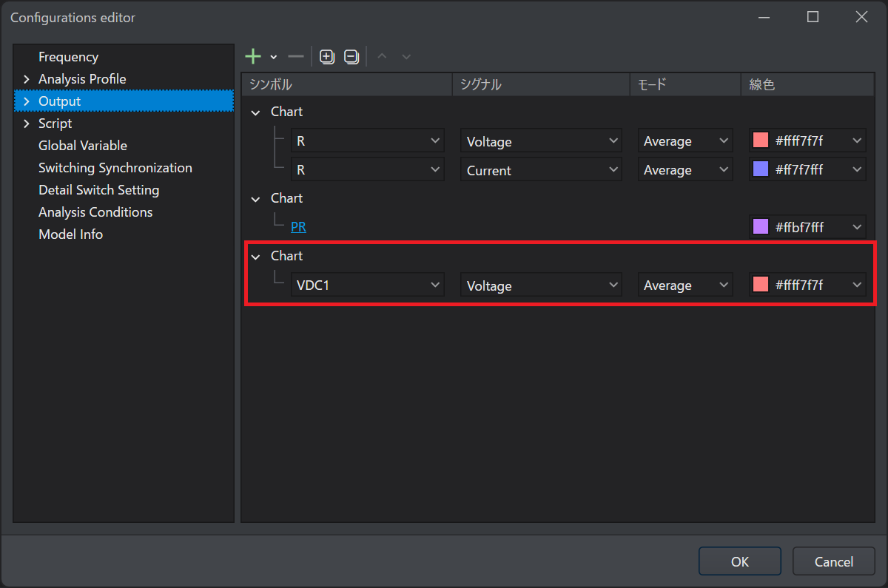Open the VDC1 symbol dropdown

coord(368,285)
